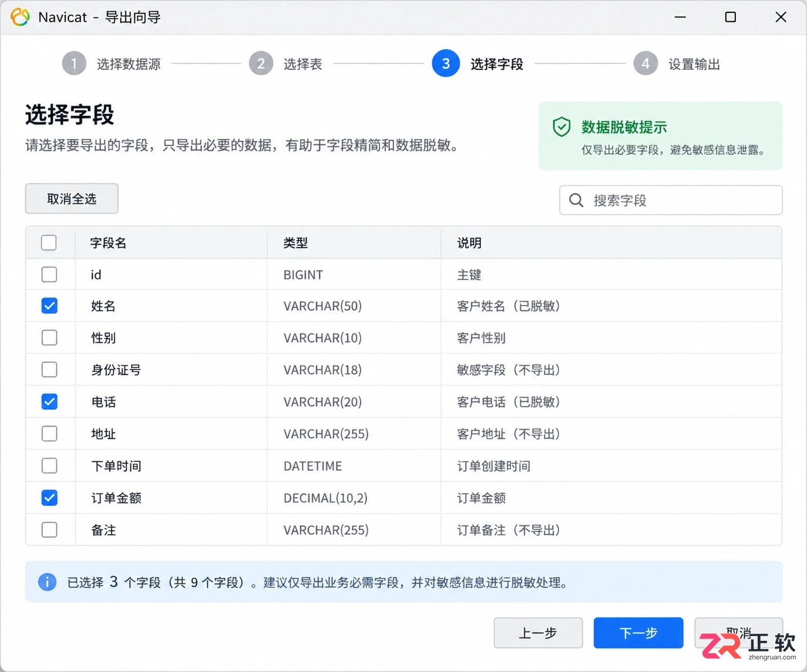Image resolution: width=807 pixels, height=672 pixels.
Task: Check the 身份证号 field checkbox
Action: [x=49, y=370]
